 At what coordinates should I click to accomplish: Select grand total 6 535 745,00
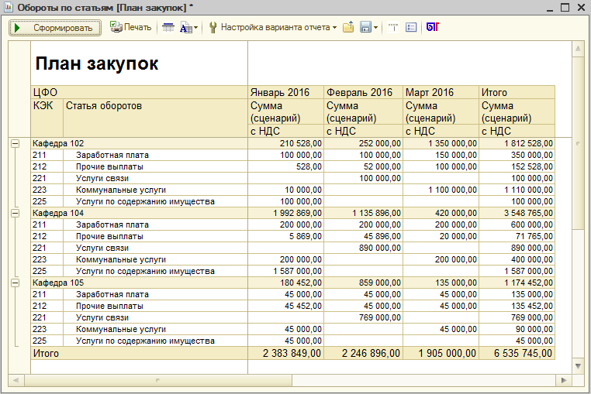tap(517, 353)
